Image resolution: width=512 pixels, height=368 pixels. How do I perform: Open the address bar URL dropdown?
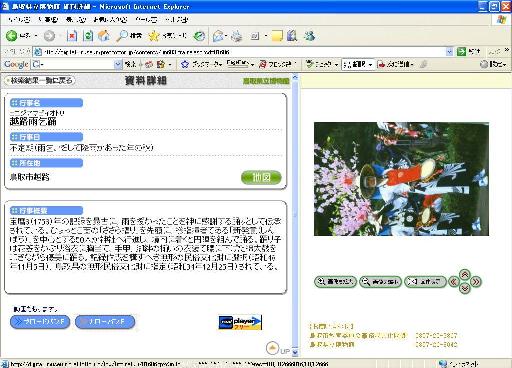(449, 52)
